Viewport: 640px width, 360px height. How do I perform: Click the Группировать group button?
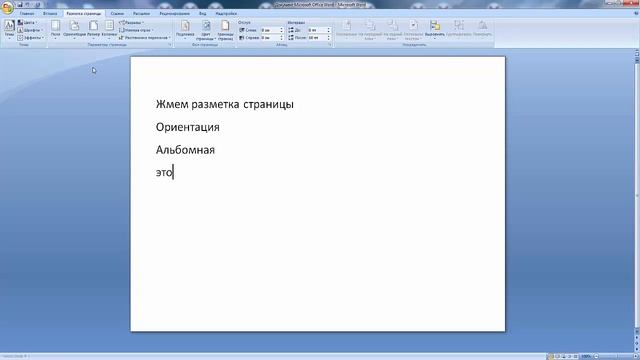pyautogui.click(x=459, y=30)
